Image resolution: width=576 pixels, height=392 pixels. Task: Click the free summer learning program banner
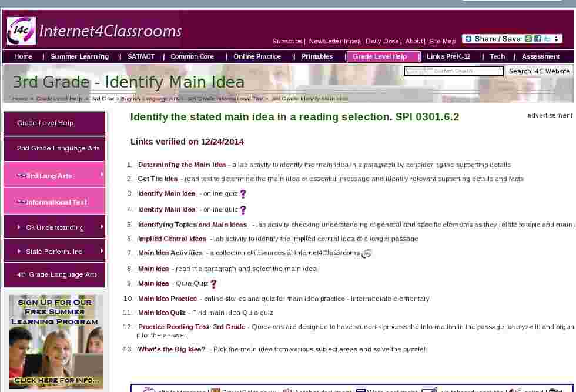[x=56, y=341]
